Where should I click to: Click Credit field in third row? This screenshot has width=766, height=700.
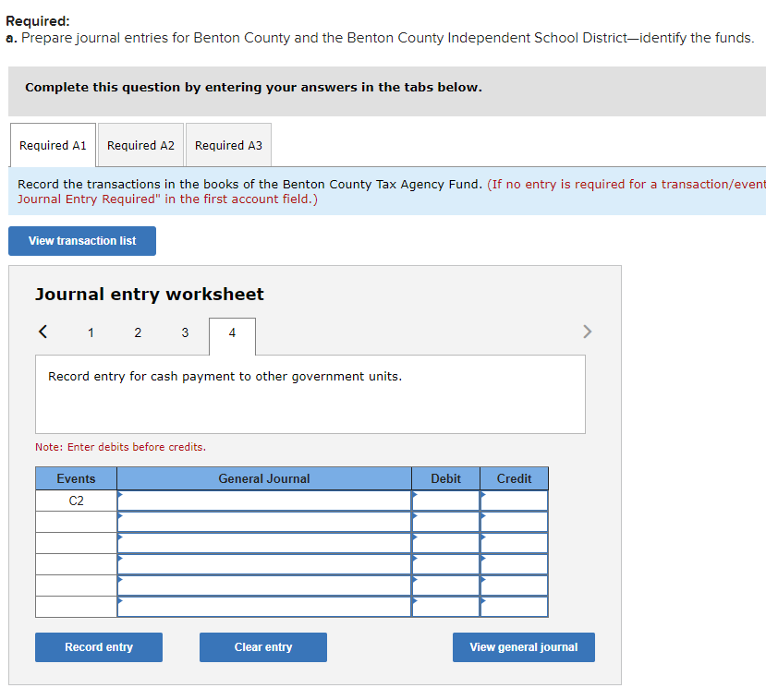(515, 543)
